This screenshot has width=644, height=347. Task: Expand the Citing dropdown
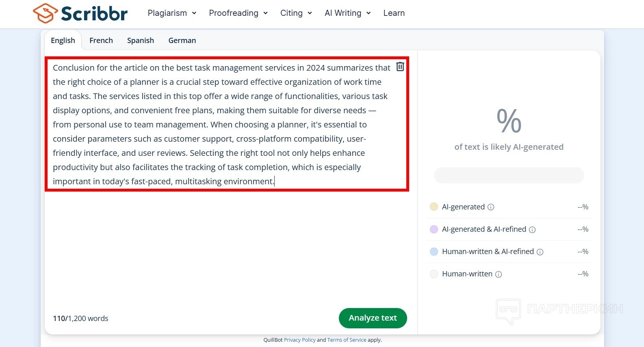tap(296, 13)
